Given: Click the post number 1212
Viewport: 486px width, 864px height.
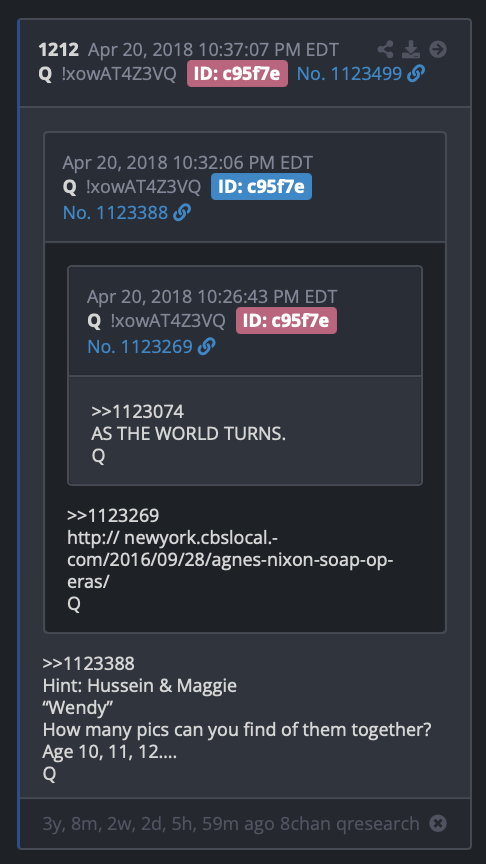Looking at the screenshot, I should click(59, 50).
